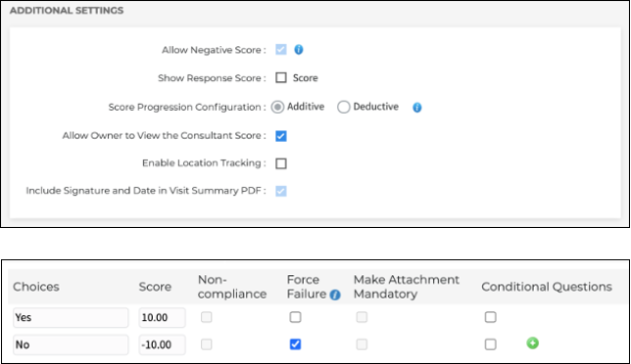Select the Deductive radio button
The width and height of the screenshot is (631, 364).
(x=343, y=107)
